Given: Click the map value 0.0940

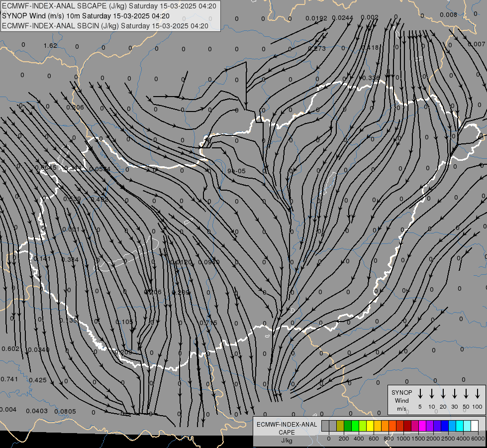Looking at the screenshot, I should [209, 262].
